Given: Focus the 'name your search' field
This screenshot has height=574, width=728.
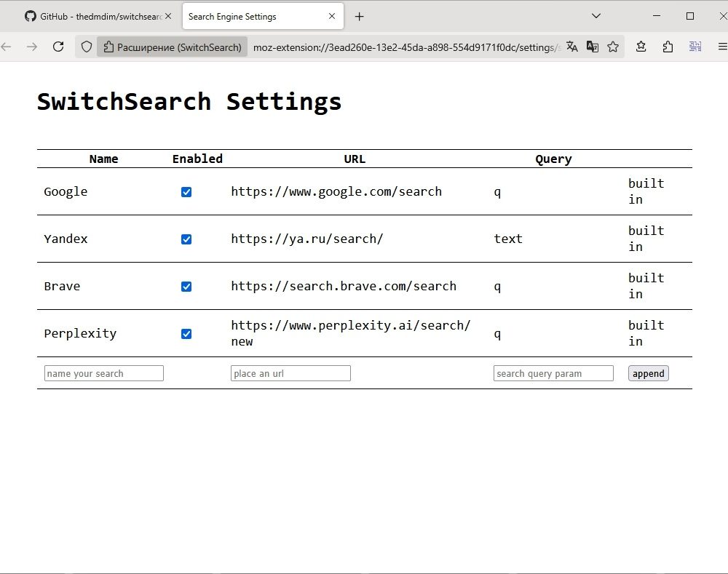Looking at the screenshot, I should coord(104,373).
